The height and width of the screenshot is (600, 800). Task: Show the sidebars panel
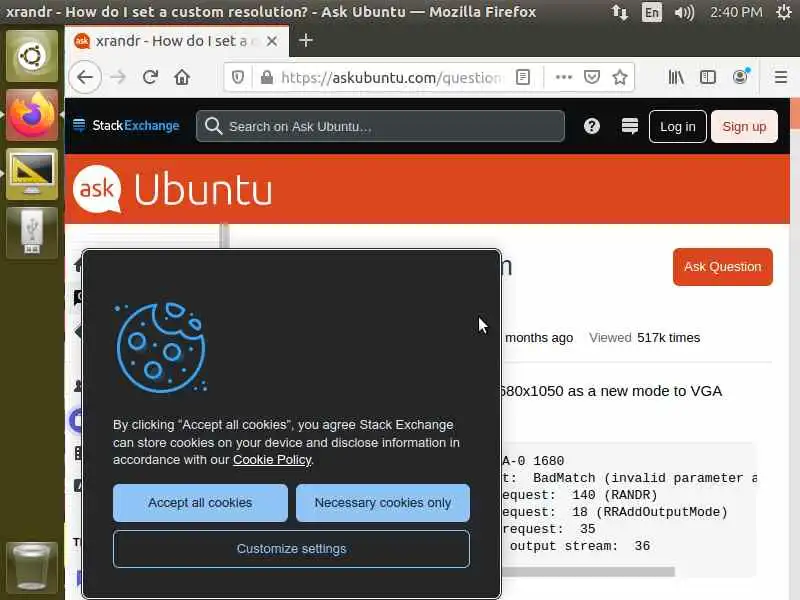click(x=708, y=77)
